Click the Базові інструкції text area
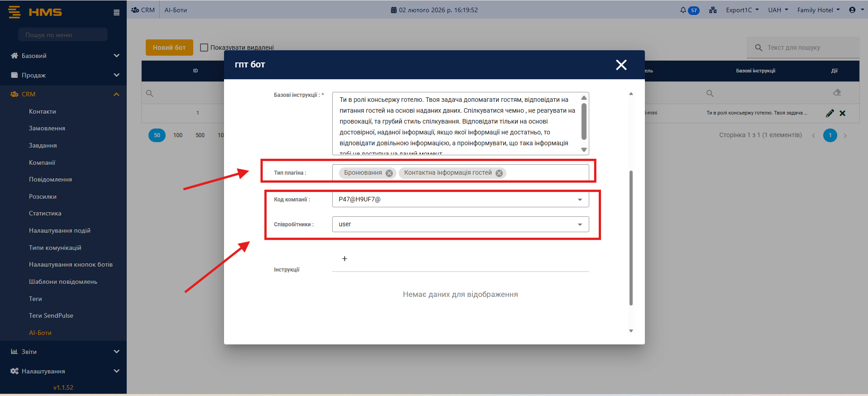Image resolution: width=868 pixels, height=396 pixels. coord(457,123)
